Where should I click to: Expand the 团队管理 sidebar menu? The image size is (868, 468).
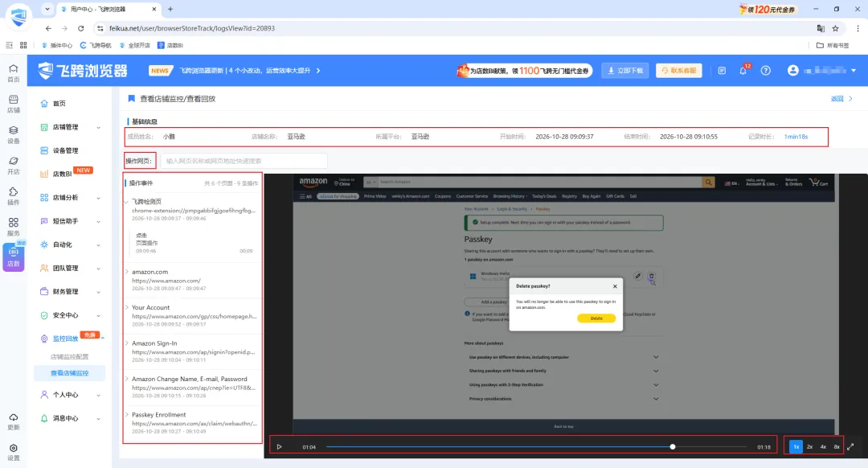pos(70,268)
